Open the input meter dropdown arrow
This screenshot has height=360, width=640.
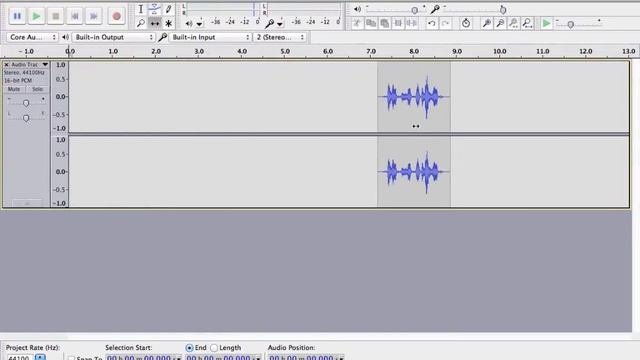click(x=280, y=24)
